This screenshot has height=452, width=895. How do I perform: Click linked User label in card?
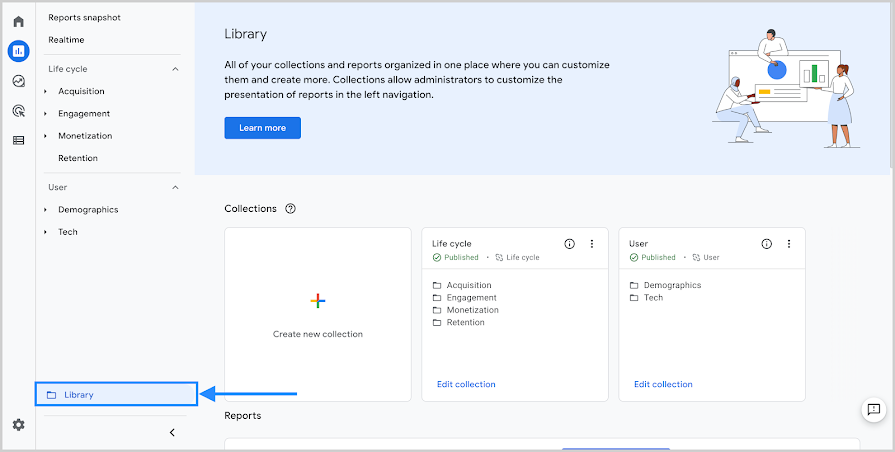pos(705,257)
